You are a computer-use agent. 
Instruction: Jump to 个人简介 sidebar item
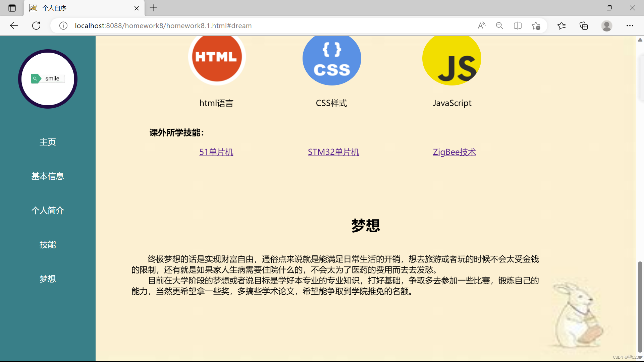click(x=48, y=210)
